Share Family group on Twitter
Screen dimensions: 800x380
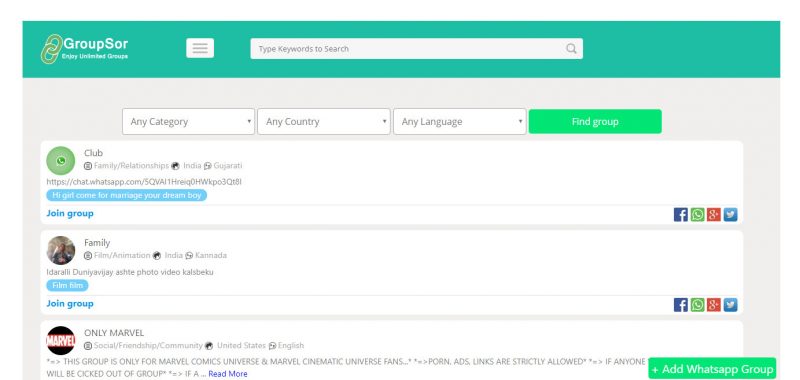pos(731,305)
